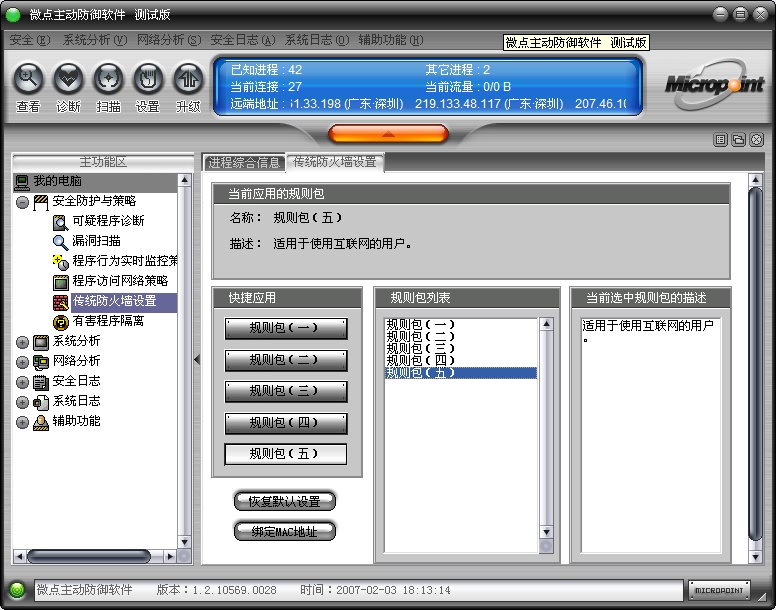Click the 扫描 toolbar icon
The image size is (776, 610).
click(108, 79)
